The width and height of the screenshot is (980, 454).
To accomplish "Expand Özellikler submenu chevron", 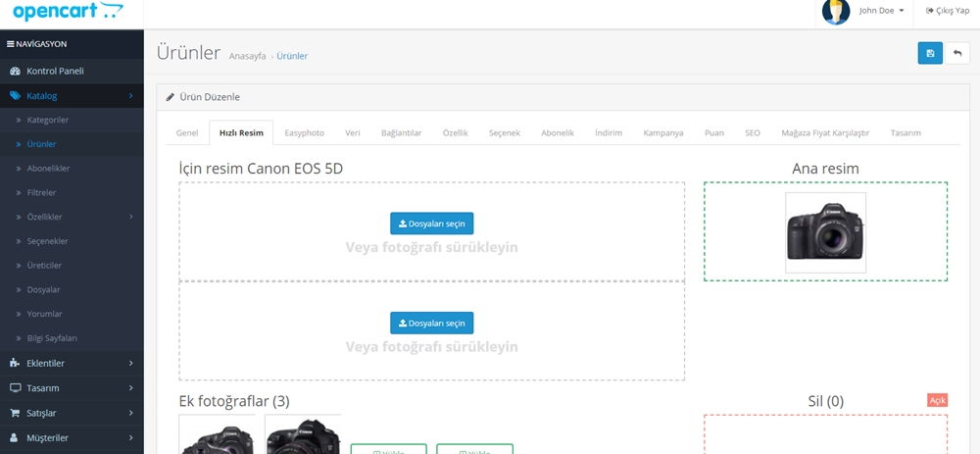I will click(x=130, y=217).
